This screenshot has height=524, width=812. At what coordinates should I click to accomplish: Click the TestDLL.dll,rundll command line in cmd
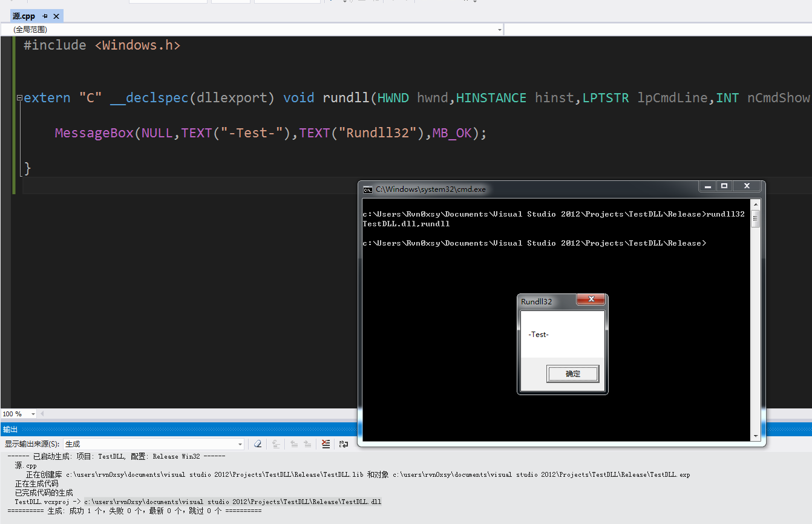tap(406, 224)
